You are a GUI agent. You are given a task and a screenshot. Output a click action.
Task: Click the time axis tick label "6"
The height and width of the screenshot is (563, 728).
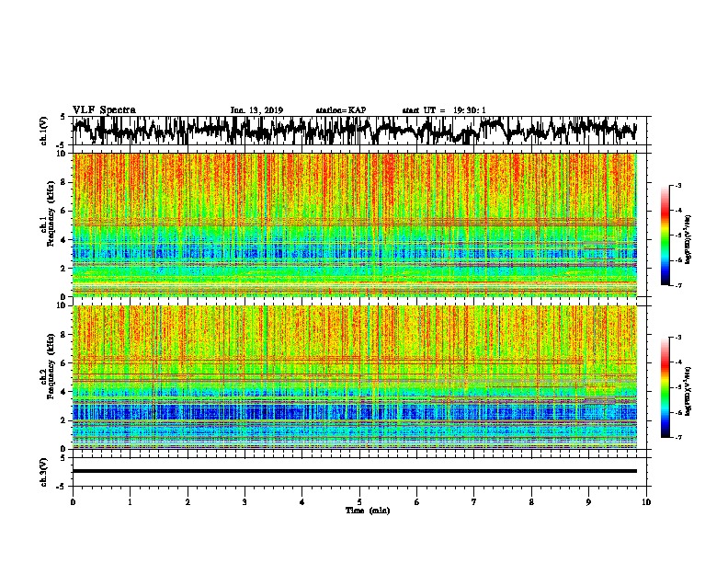coord(417,502)
